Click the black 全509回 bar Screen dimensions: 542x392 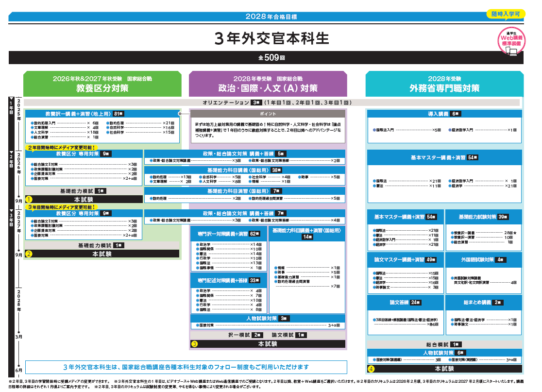pyautogui.click(x=266, y=57)
